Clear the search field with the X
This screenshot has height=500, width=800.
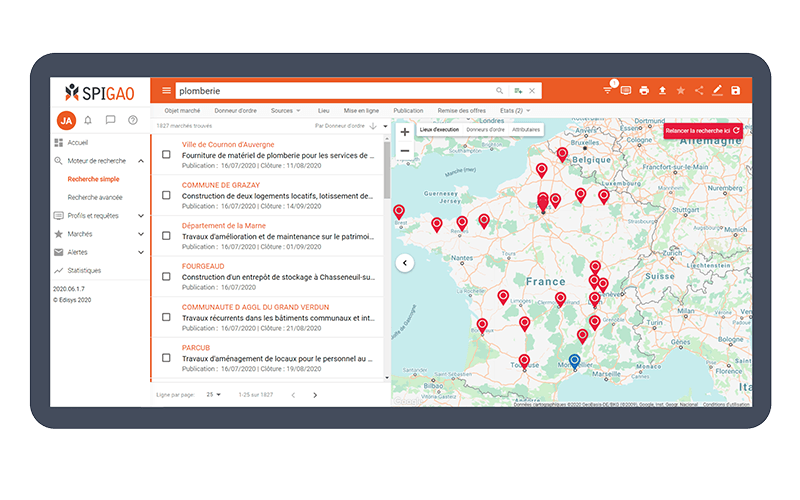pyautogui.click(x=532, y=91)
